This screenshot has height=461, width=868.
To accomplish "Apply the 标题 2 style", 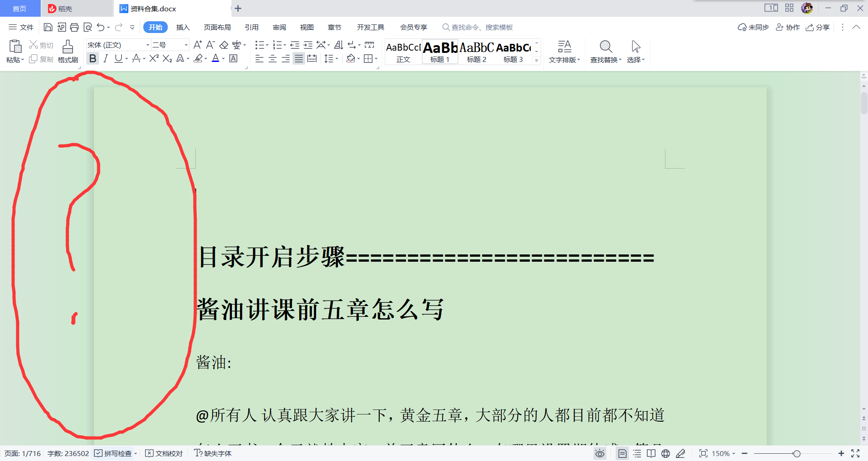I will pos(476,52).
